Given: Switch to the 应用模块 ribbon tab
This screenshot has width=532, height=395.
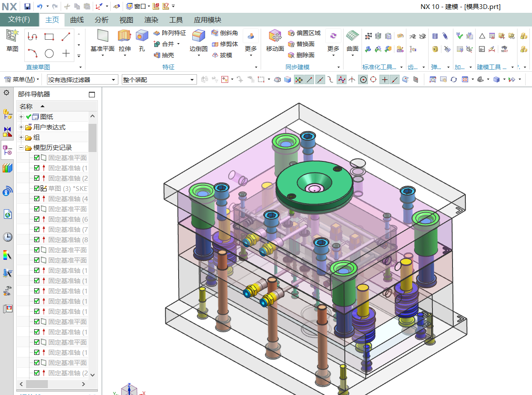Looking at the screenshot, I should 208,20.
